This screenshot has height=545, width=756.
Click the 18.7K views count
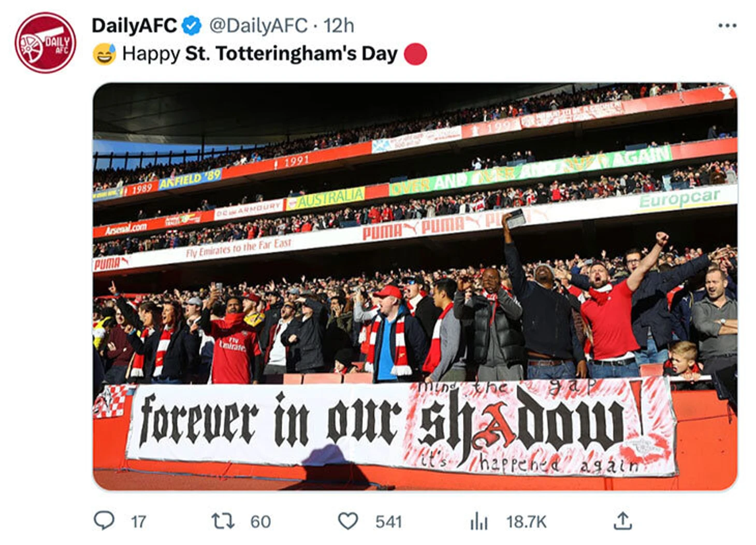[x=526, y=522]
